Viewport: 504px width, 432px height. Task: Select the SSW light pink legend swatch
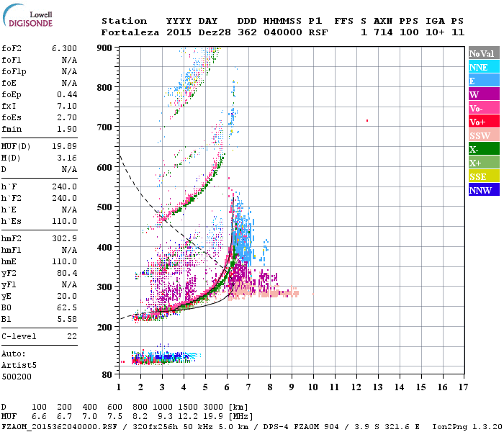point(484,135)
